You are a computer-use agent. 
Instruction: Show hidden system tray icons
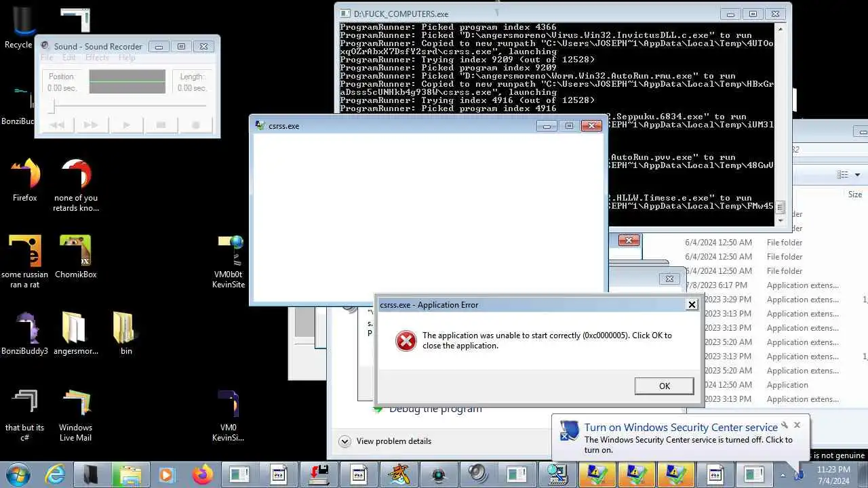click(783, 475)
